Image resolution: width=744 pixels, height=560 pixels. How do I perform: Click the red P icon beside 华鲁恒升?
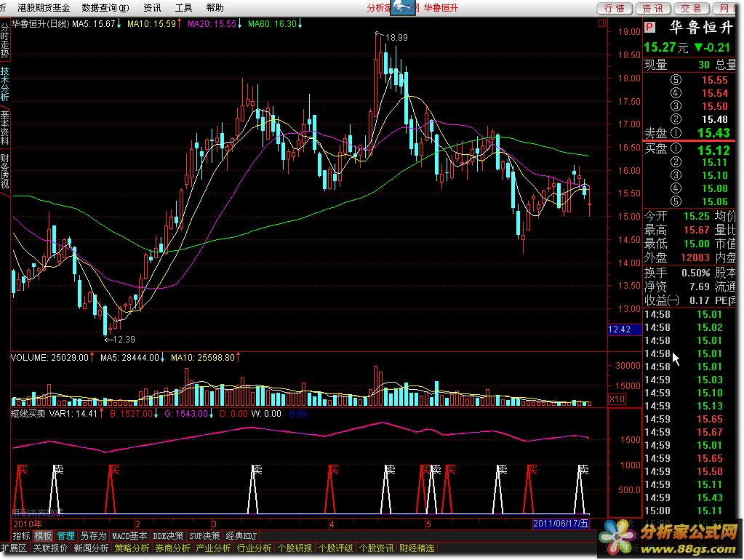tap(649, 28)
